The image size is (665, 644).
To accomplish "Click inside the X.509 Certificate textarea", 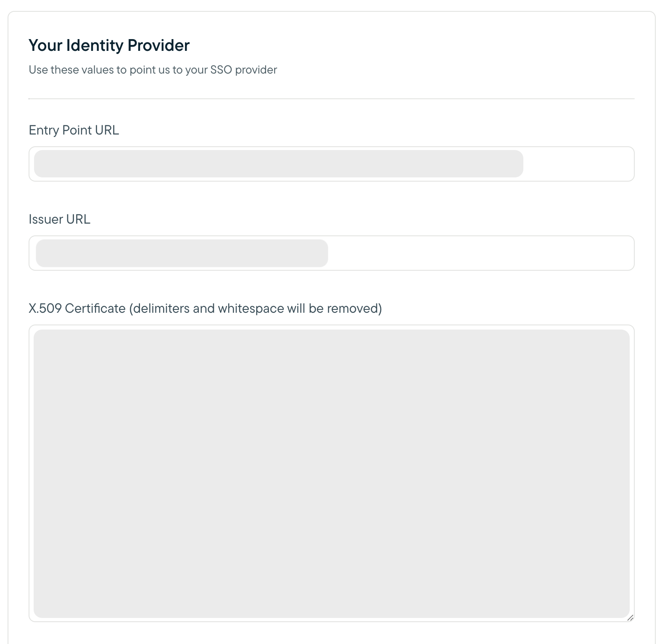I will pyautogui.click(x=331, y=473).
